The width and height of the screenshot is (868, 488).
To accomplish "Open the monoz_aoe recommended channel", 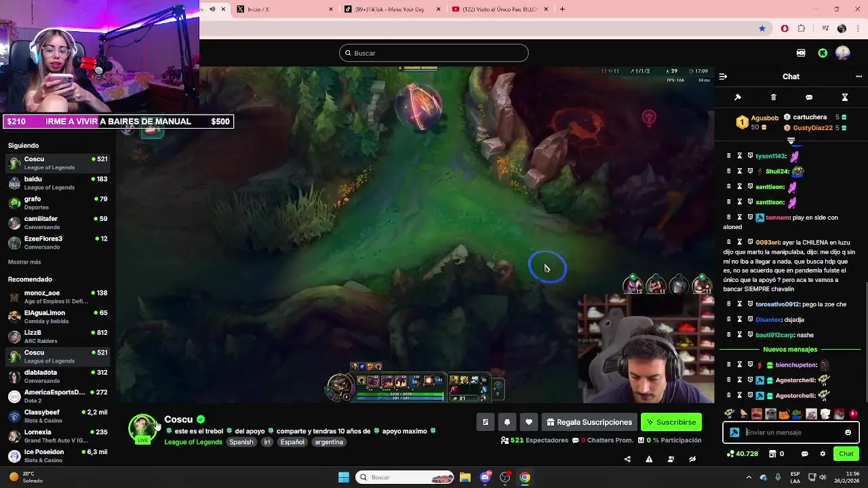I will click(x=58, y=297).
